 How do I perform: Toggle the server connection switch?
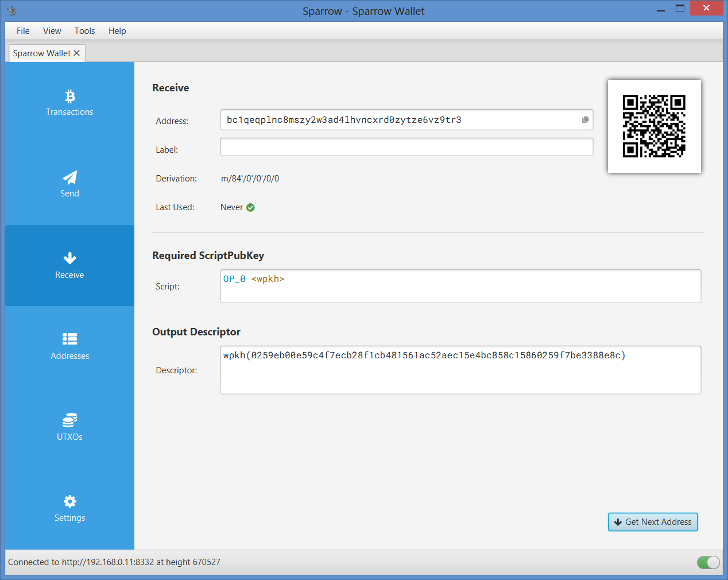tap(708, 562)
